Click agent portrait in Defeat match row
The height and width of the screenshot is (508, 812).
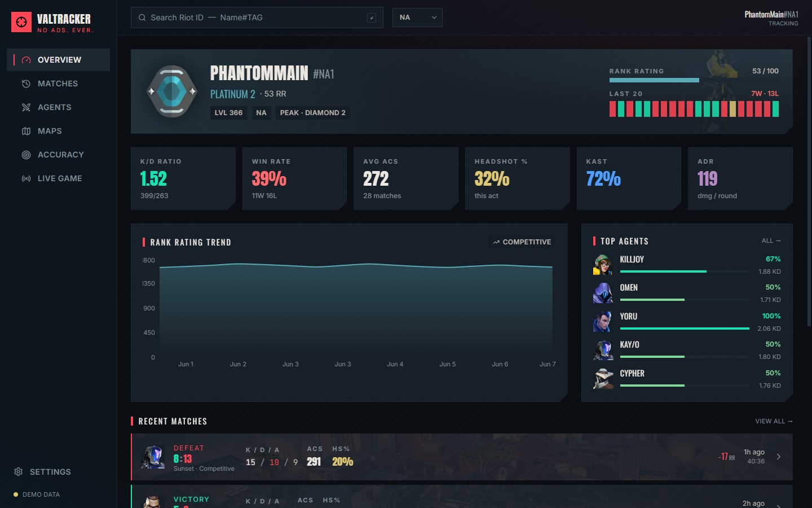coord(153,457)
